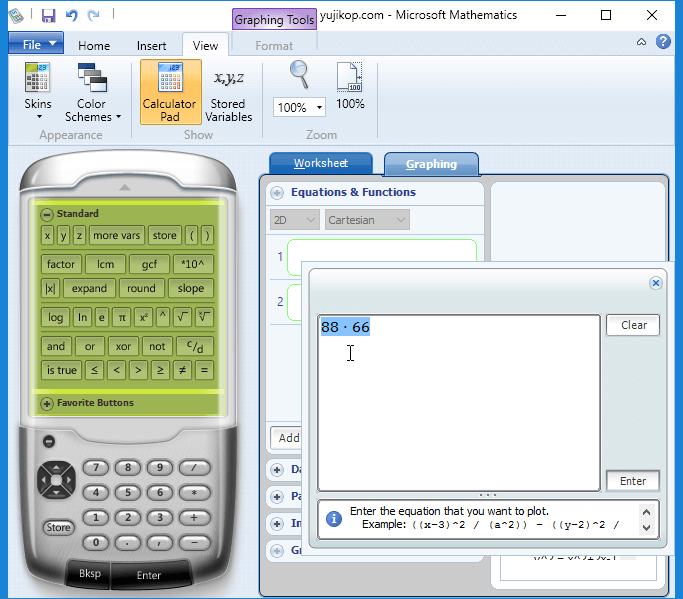Screen dimensions: 683x599
Task: Insert the c/d fraction button
Action: click(195, 346)
